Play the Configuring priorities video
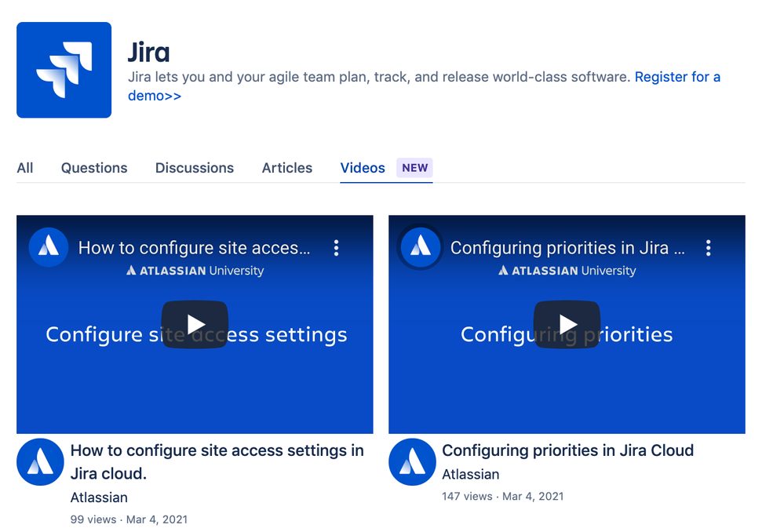This screenshot has height=532, width=784. tap(567, 325)
